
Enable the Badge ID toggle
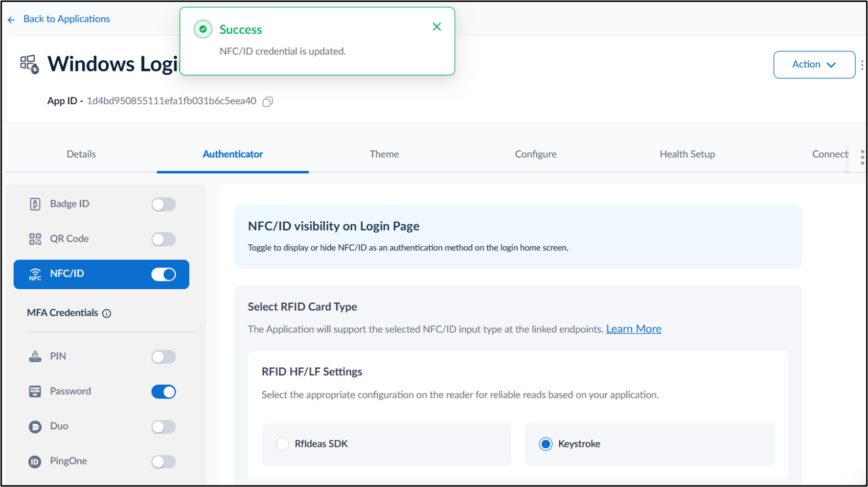(x=163, y=204)
